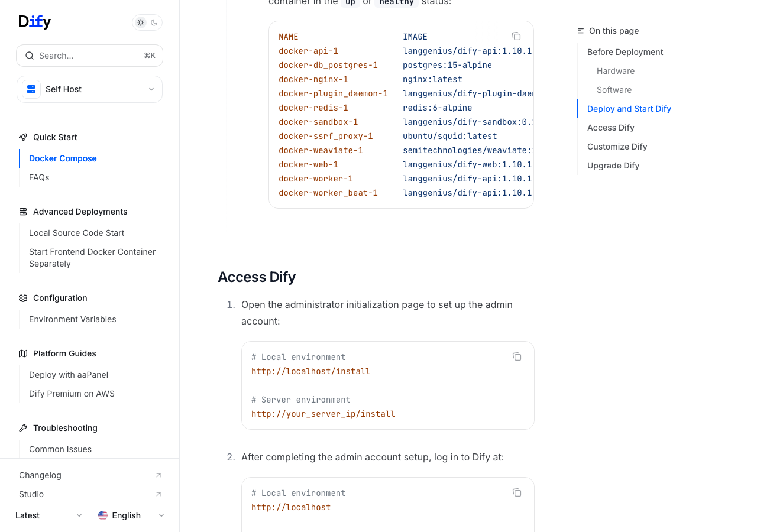This screenshot has height=532, width=757.
Task: Select Environment Variables in sidebar
Action: click(72, 319)
